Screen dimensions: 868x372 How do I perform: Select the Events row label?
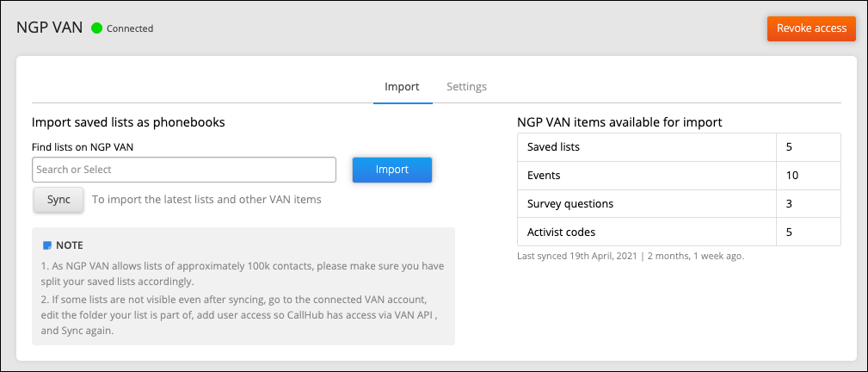tap(544, 176)
